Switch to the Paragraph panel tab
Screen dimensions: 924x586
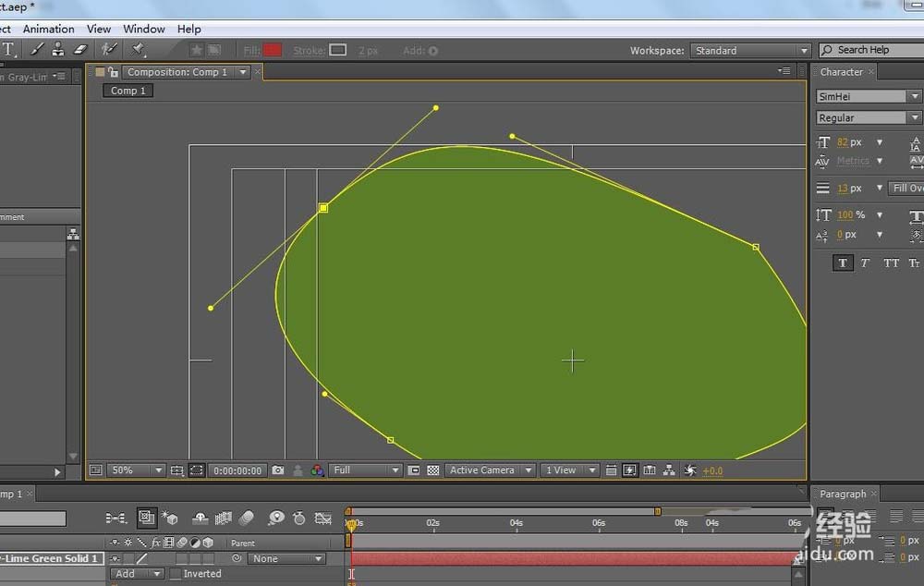(x=843, y=494)
